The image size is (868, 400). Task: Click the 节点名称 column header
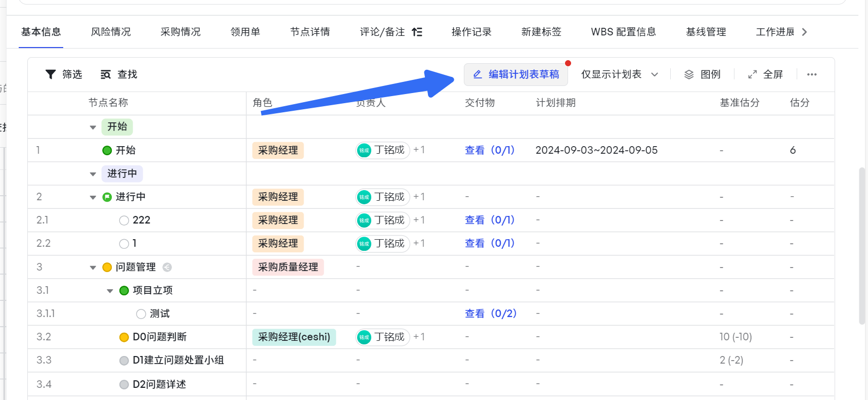pyautogui.click(x=108, y=103)
